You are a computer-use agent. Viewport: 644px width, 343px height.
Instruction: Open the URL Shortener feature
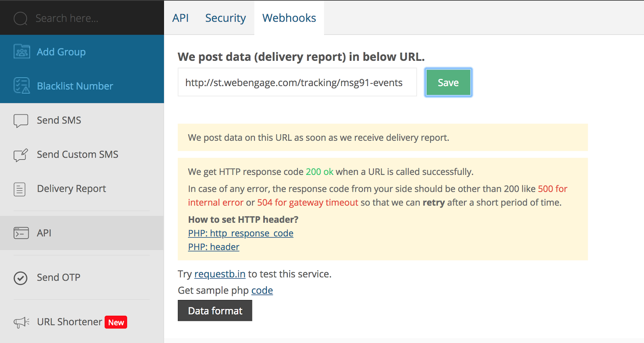click(82, 322)
